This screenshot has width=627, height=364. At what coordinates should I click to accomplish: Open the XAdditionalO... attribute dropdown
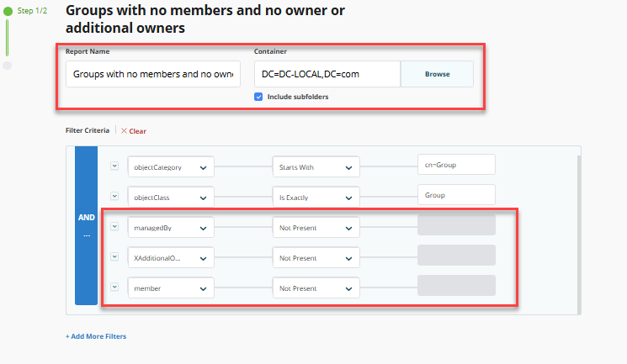click(171, 258)
